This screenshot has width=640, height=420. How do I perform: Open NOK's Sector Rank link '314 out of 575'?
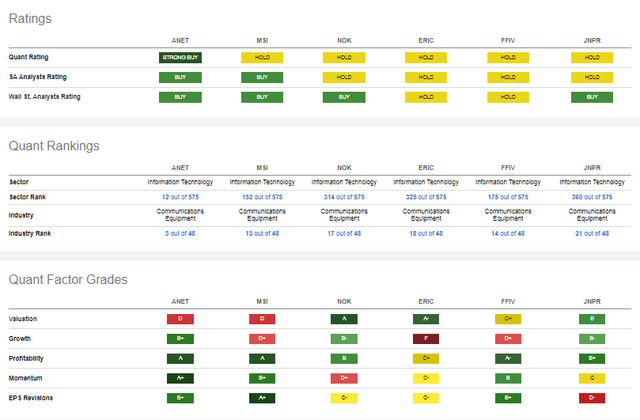(344, 197)
